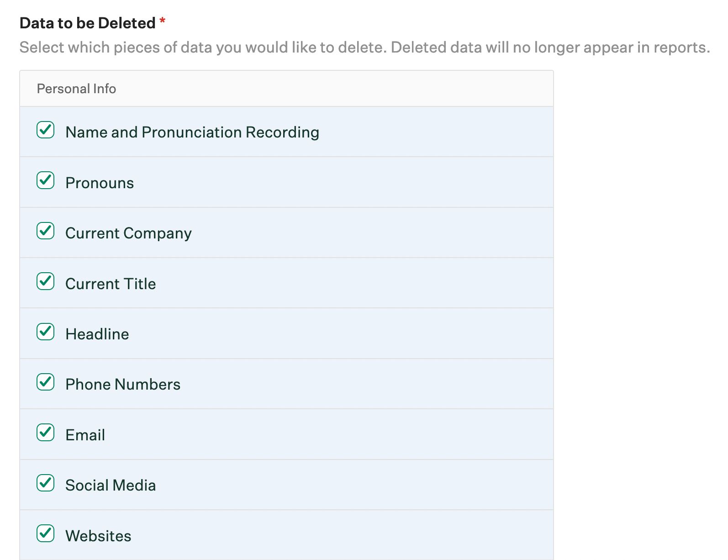Screen dimensions: 728x560
Task: Toggle off the Websites checkbox
Action: (x=46, y=534)
